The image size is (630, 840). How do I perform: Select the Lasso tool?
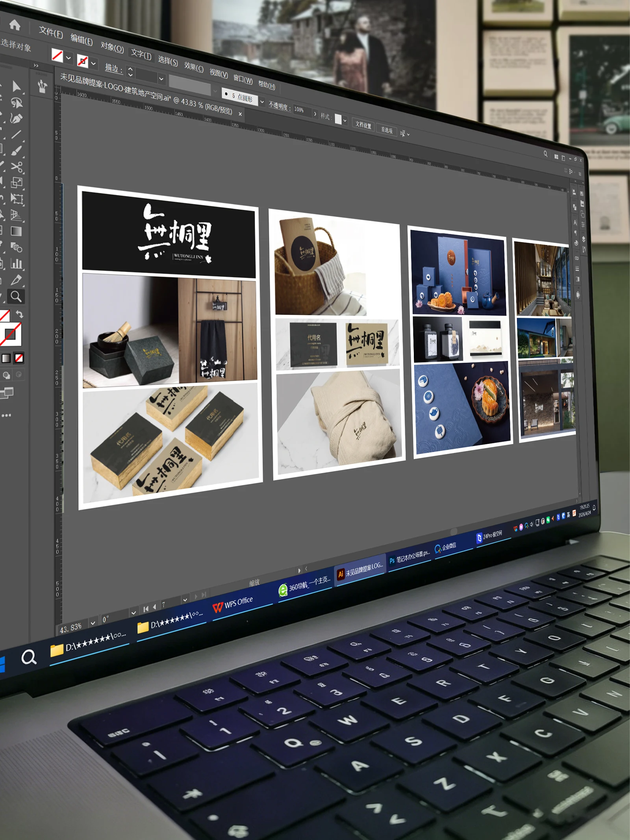17,102
